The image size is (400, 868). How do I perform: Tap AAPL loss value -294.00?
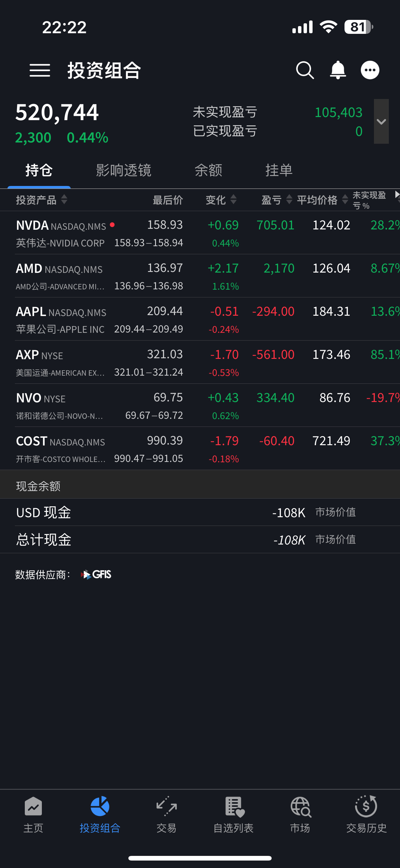(x=273, y=311)
